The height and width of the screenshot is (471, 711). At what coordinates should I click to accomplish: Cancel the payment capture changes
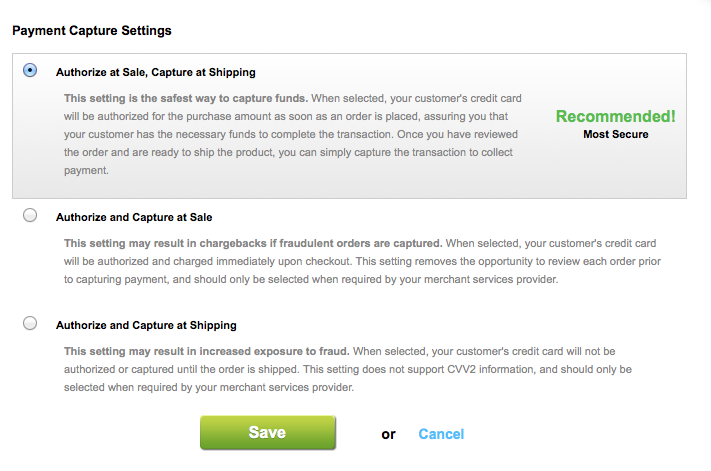click(x=441, y=434)
